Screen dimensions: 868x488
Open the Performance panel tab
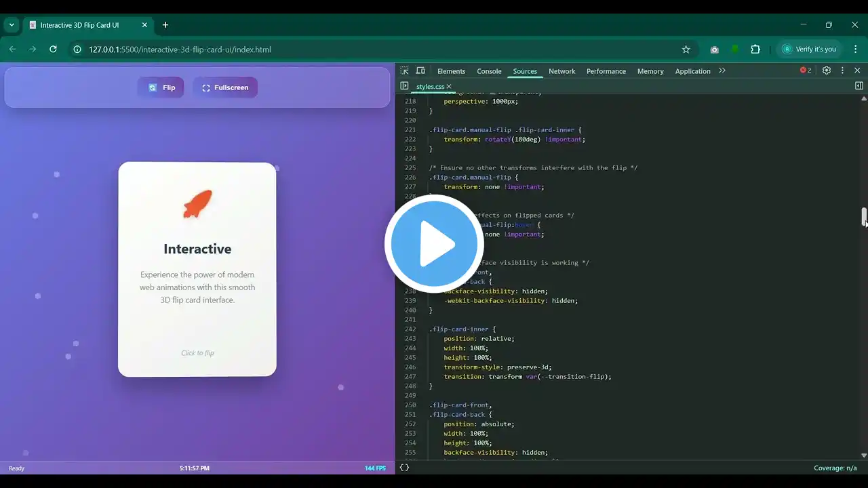(x=606, y=71)
